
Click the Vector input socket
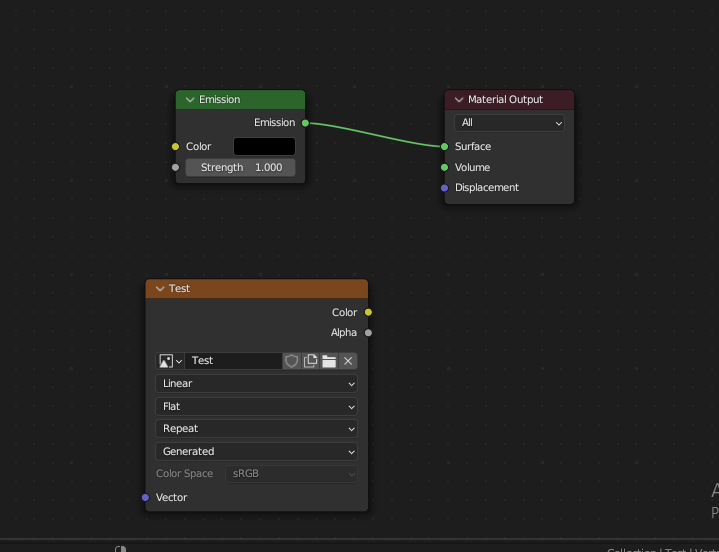pyautogui.click(x=145, y=497)
